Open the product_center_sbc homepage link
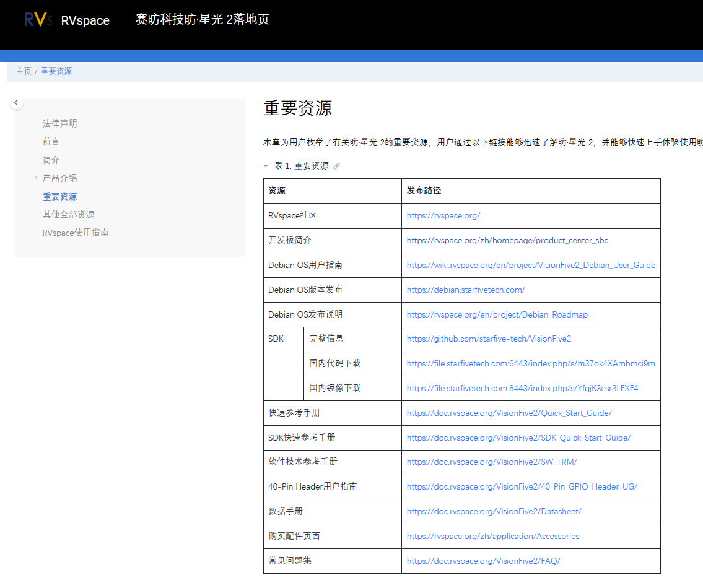Image resolution: width=703 pixels, height=588 pixels. click(x=507, y=240)
